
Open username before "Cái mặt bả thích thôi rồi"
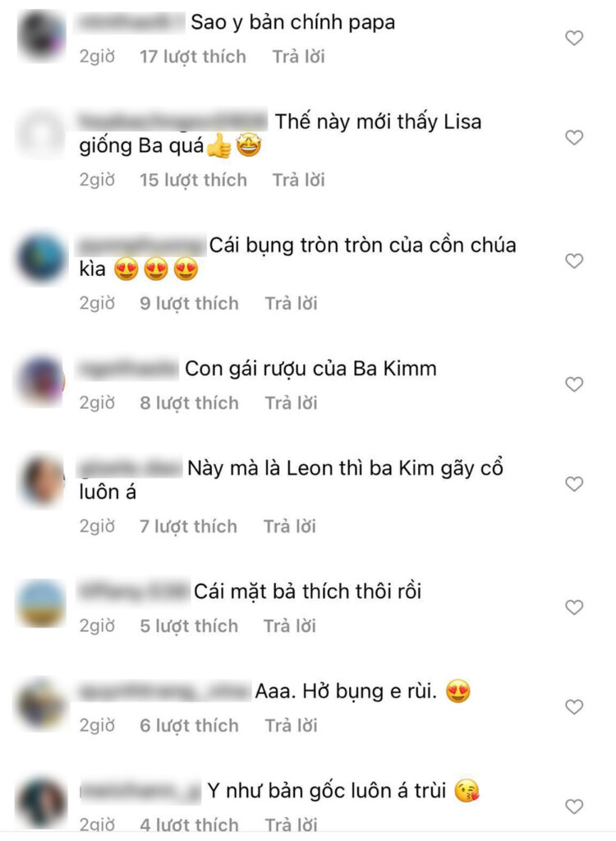click(x=134, y=591)
